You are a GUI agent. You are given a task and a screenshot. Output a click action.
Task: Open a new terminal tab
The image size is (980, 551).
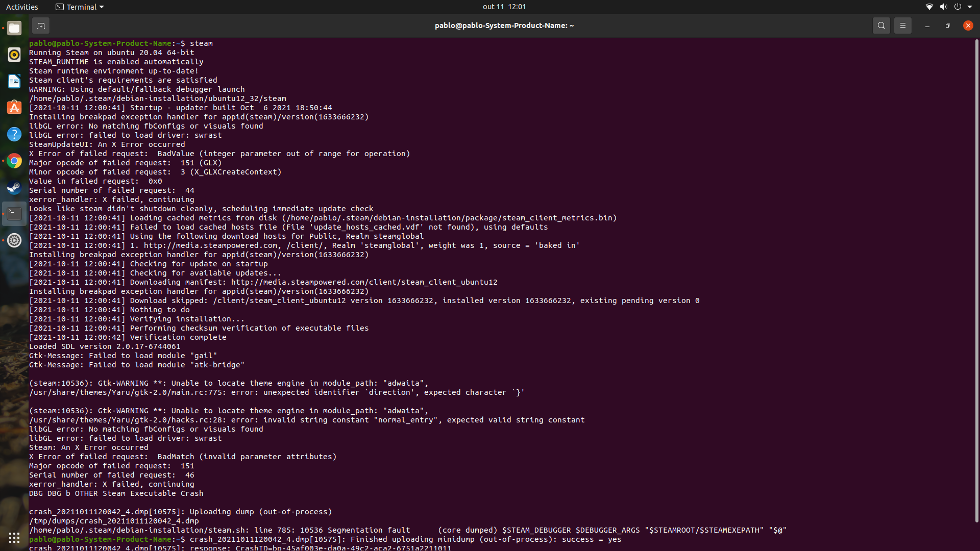click(41, 26)
